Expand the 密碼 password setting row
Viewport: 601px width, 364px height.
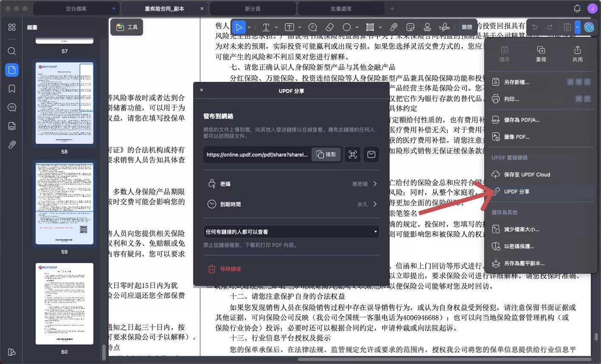click(x=291, y=184)
